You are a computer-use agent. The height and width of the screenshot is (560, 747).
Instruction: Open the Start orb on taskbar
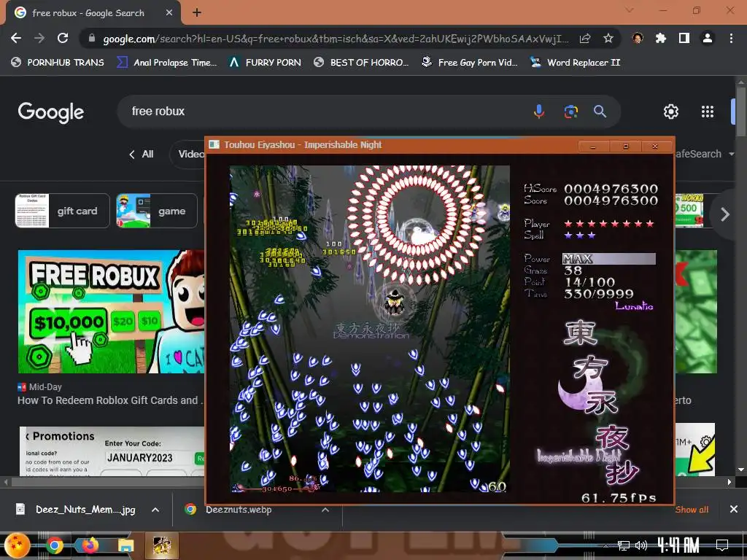point(18,545)
